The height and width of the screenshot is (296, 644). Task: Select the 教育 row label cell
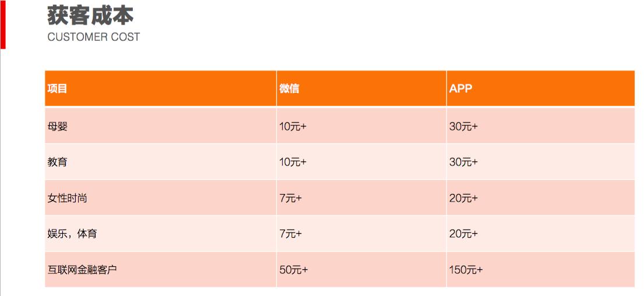click(58, 162)
